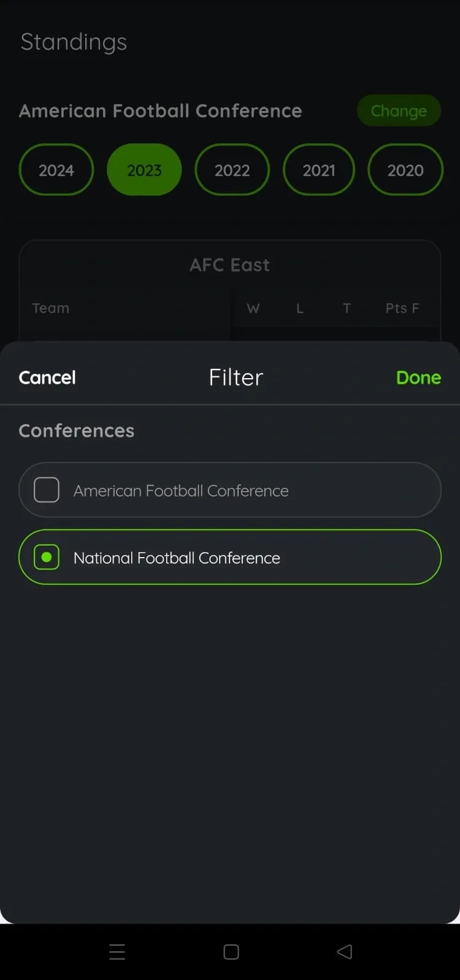Screen dimensions: 460x980
Task: Uncheck the National Football Conference checkbox
Action: pyautogui.click(x=47, y=557)
